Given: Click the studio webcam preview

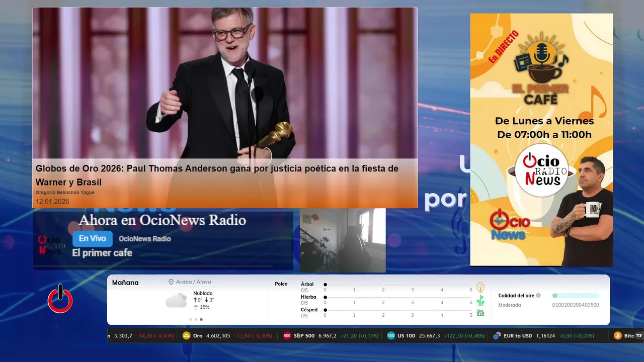Looking at the screenshot, I should (343, 240).
